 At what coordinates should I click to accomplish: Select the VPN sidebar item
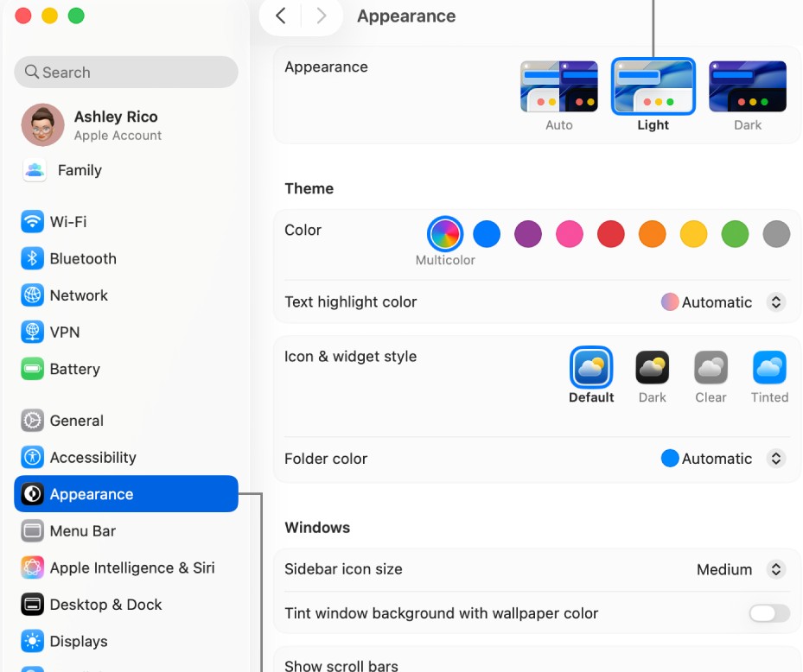(x=64, y=333)
